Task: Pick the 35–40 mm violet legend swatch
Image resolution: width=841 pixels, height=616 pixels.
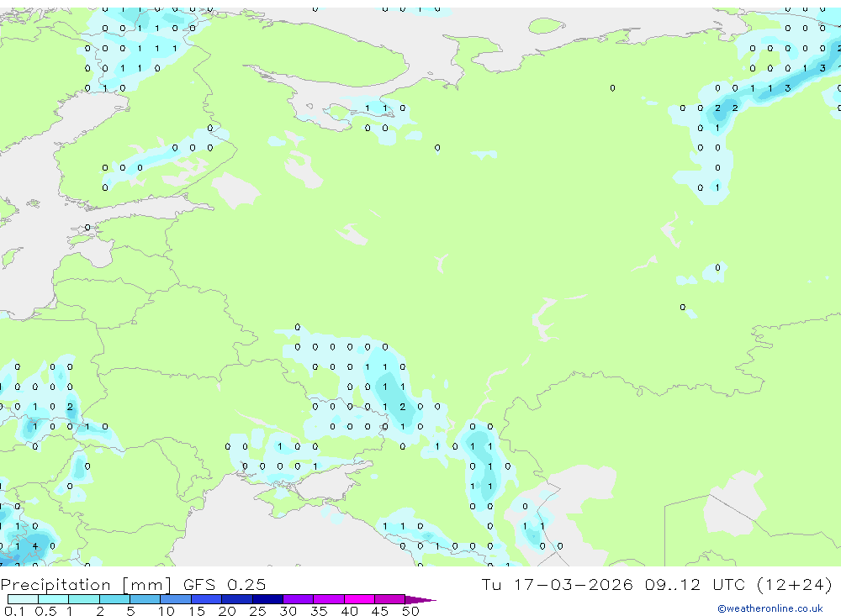Action: [329, 599]
